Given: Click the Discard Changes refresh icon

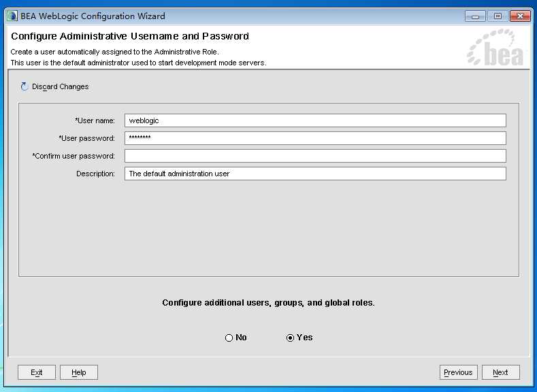Looking at the screenshot, I should click(24, 86).
